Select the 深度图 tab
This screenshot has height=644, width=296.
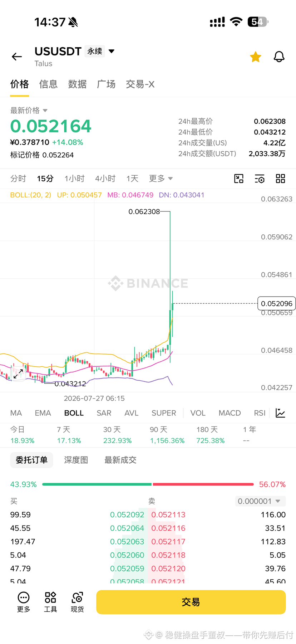tap(76, 460)
